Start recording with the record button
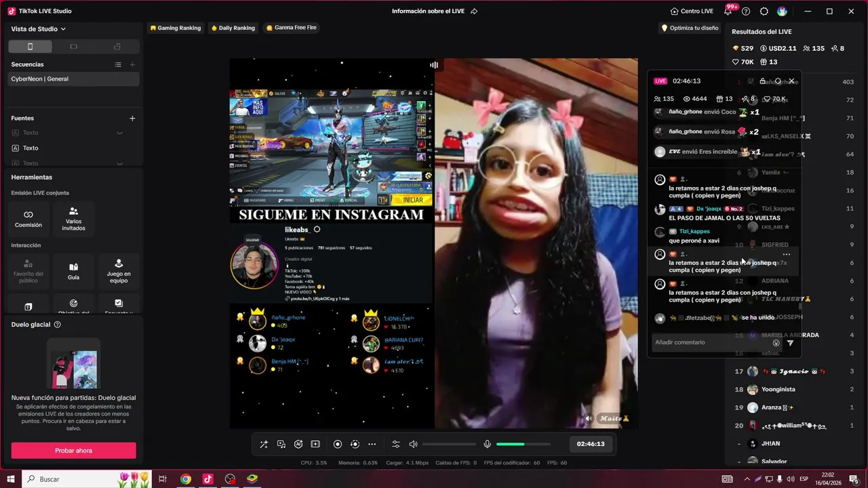The width and height of the screenshot is (868, 488). tap(338, 444)
